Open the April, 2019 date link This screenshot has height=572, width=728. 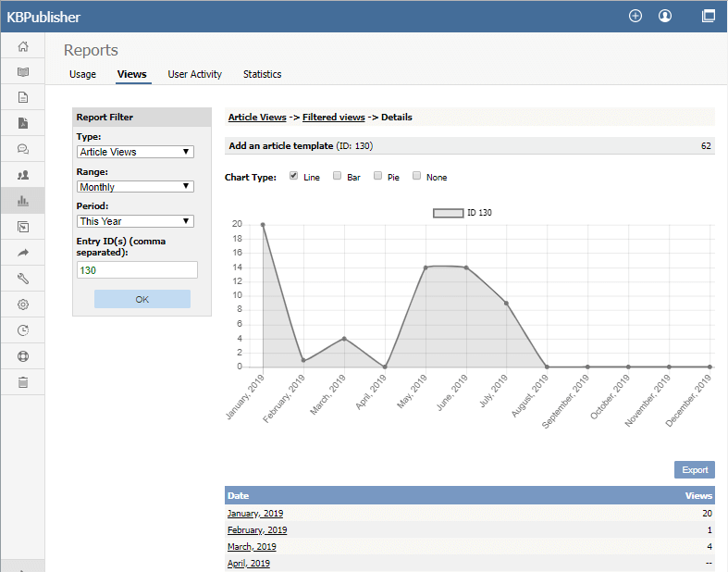[249, 564]
